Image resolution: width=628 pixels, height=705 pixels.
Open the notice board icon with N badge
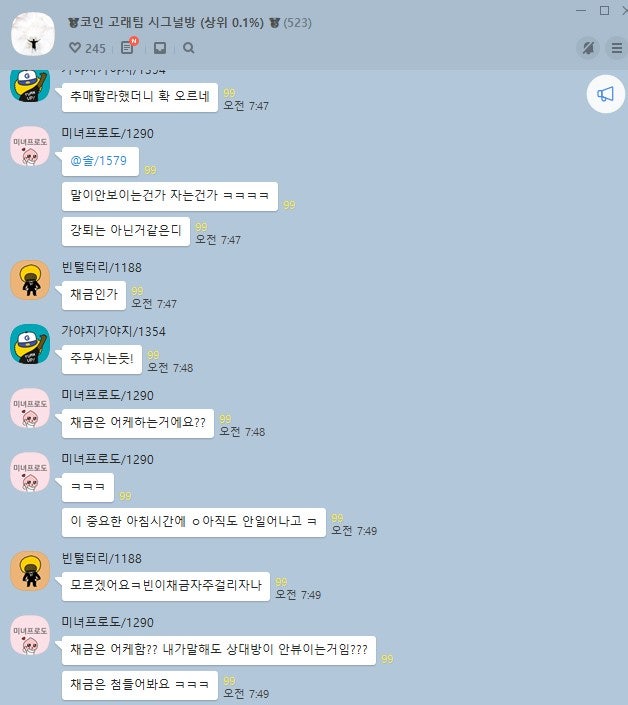(x=129, y=47)
